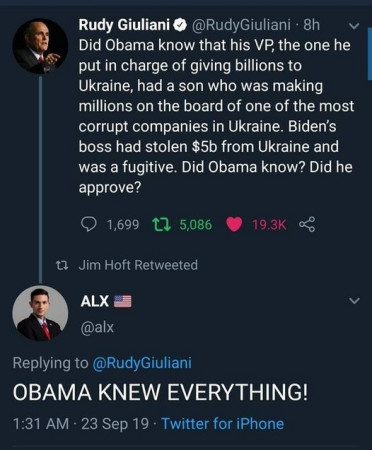Screen dimensions: 372x450
Task: Click the blue scrollbar indicator at right edge
Action: [370, 54]
